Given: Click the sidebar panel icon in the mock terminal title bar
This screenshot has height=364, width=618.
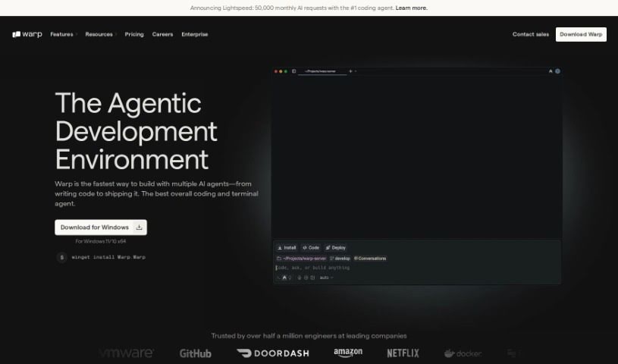Looking at the screenshot, I should click(x=293, y=71).
